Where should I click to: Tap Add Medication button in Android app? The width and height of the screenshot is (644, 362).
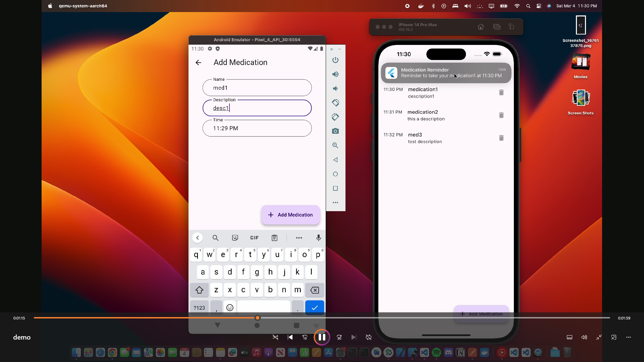(x=290, y=215)
